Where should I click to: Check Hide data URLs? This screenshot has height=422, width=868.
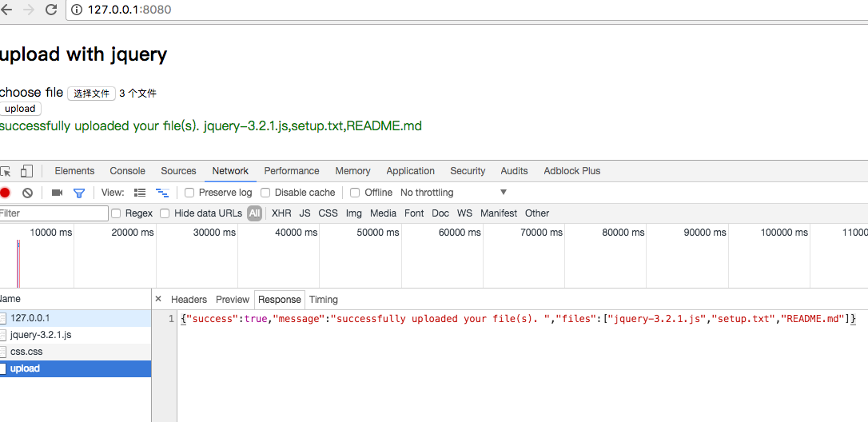165,213
